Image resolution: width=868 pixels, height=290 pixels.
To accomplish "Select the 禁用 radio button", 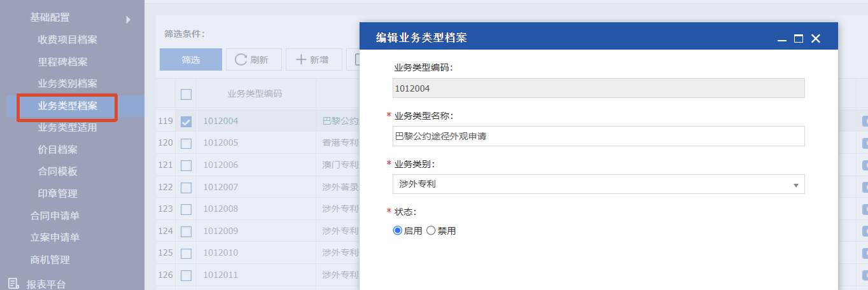I will [431, 231].
